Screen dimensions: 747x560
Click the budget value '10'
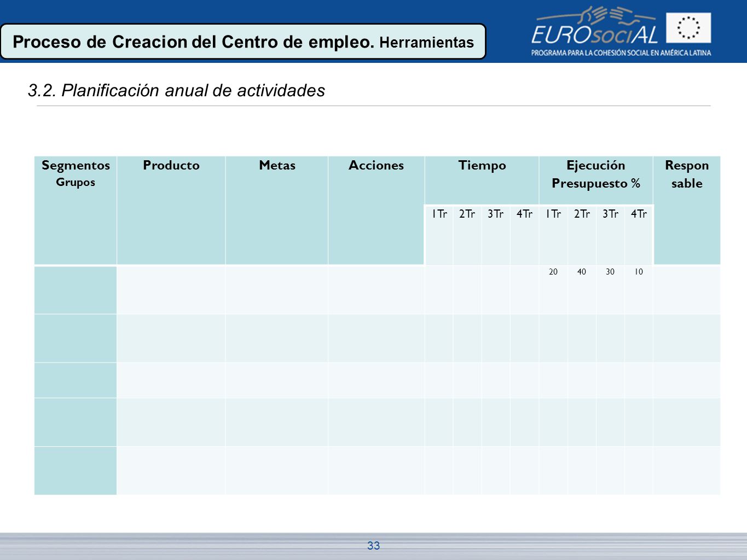(639, 272)
